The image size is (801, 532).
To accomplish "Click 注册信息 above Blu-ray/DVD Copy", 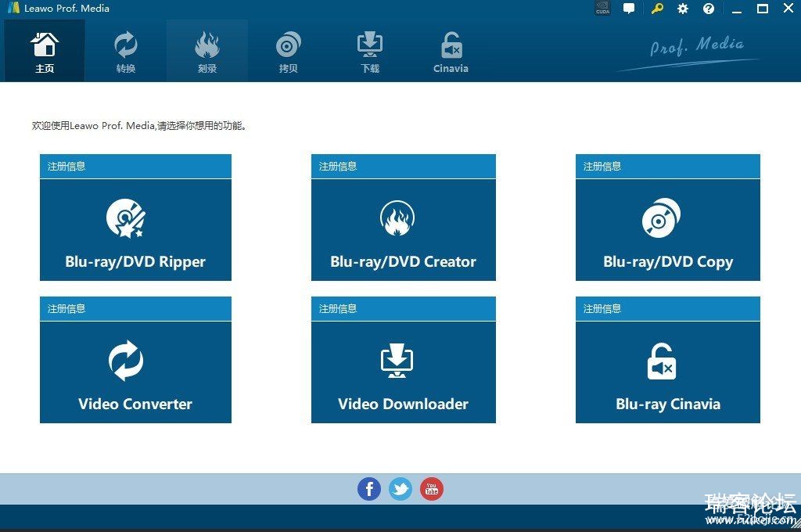I will pos(602,166).
